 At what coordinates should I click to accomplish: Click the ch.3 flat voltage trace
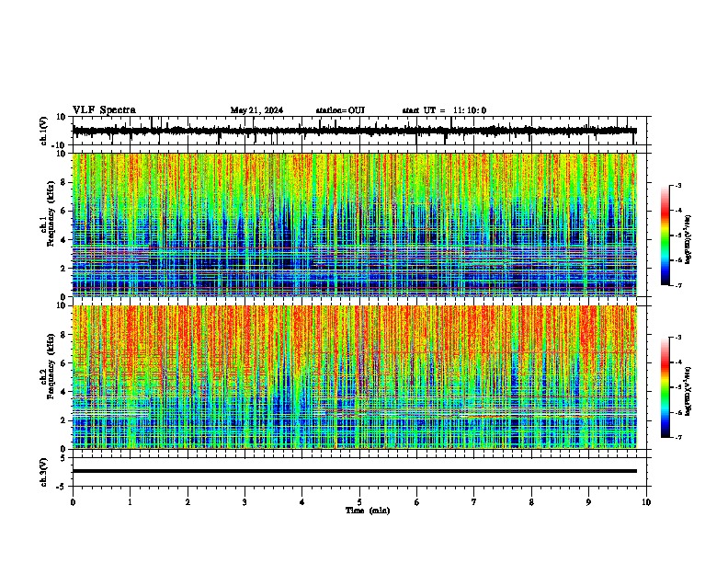[355, 471]
